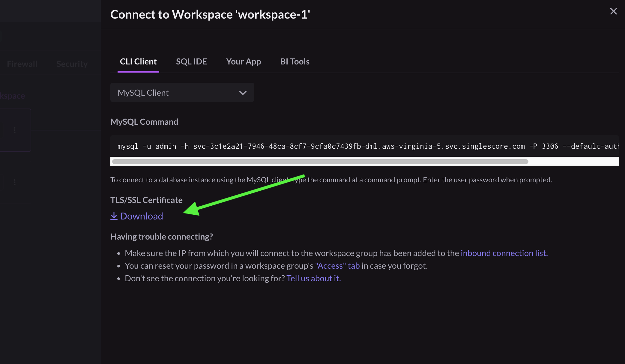The width and height of the screenshot is (625, 364).
Task: Open the Your App tab
Action: pyautogui.click(x=243, y=61)
